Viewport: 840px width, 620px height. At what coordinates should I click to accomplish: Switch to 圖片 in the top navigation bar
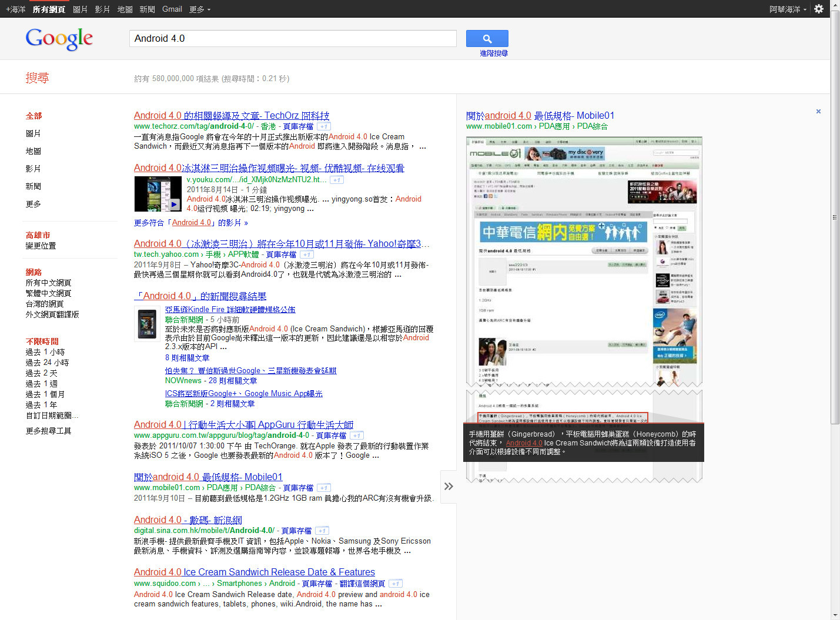pyautogui.click(x=80, y=9)
